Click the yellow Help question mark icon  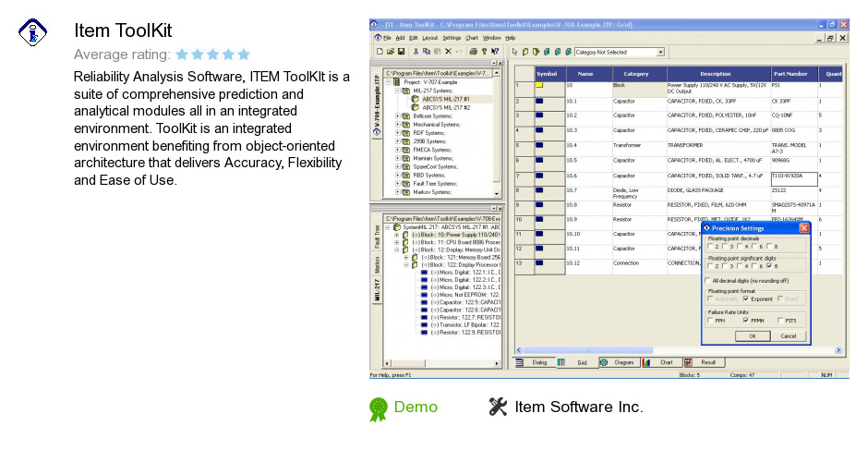tap(485, 52)
